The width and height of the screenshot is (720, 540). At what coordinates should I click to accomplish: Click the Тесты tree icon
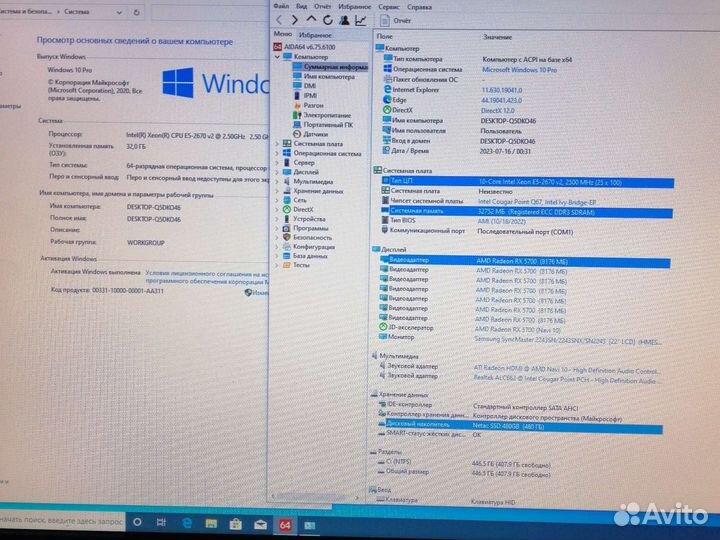[287, 265]
